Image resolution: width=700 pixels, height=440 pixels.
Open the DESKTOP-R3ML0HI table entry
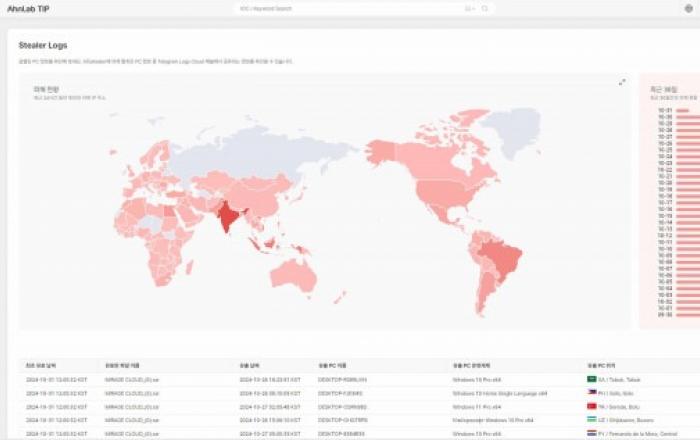342,380
